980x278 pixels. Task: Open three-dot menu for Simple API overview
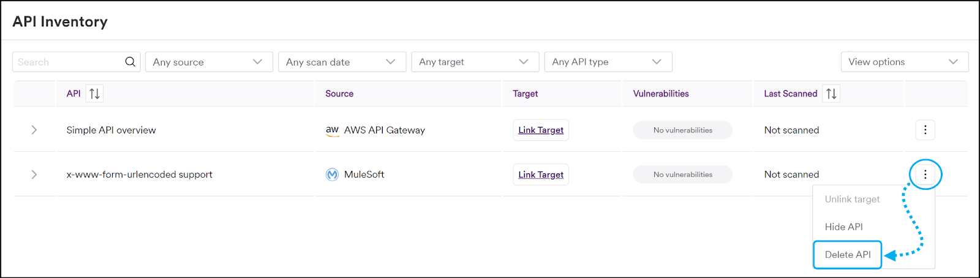[925, 130]
